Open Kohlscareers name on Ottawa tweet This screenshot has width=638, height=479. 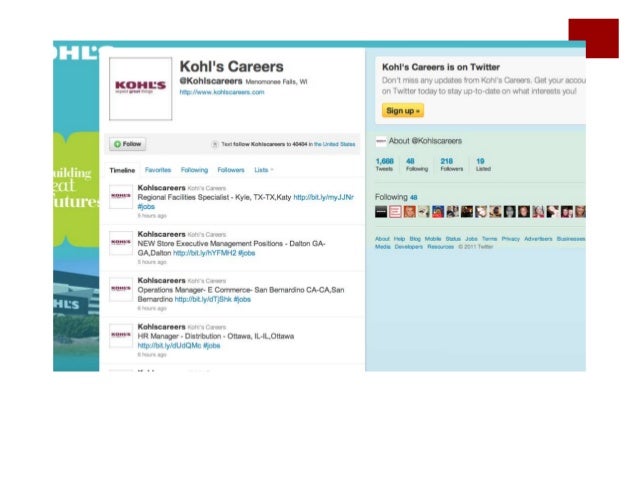tap(161, 327)
